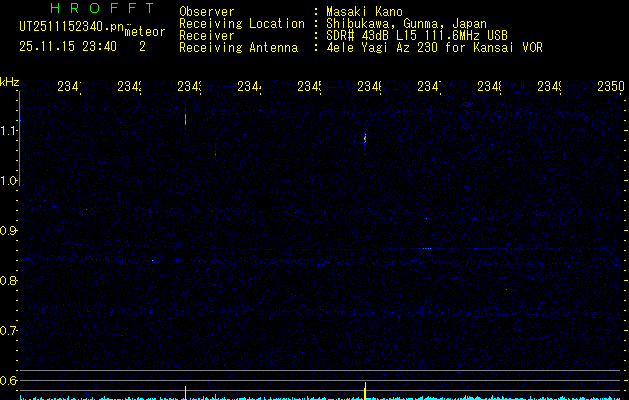Jump to the 2350 time marker

click(x=610, y=88)
